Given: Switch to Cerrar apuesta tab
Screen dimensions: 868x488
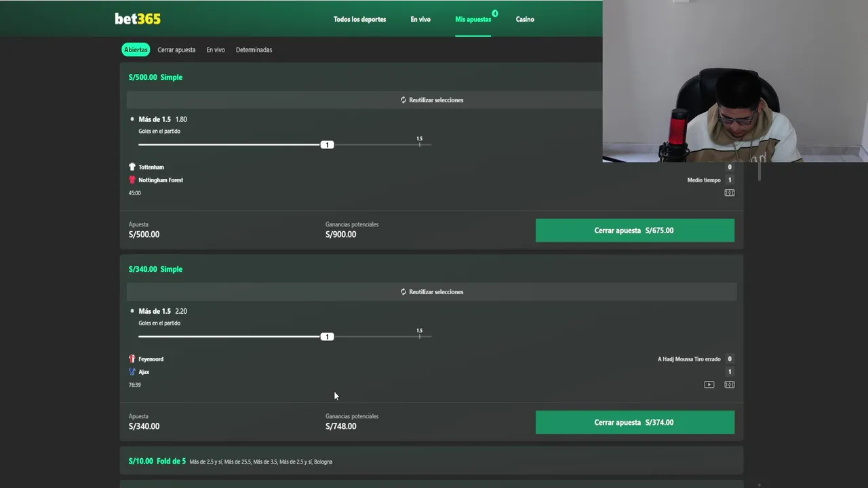Looking at the screenshot, I should [176, 49].
